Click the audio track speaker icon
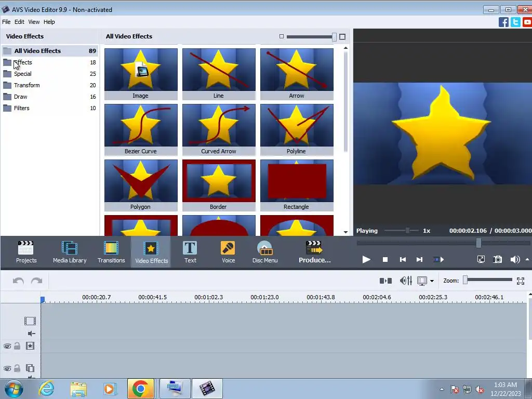 coord(32,334)
